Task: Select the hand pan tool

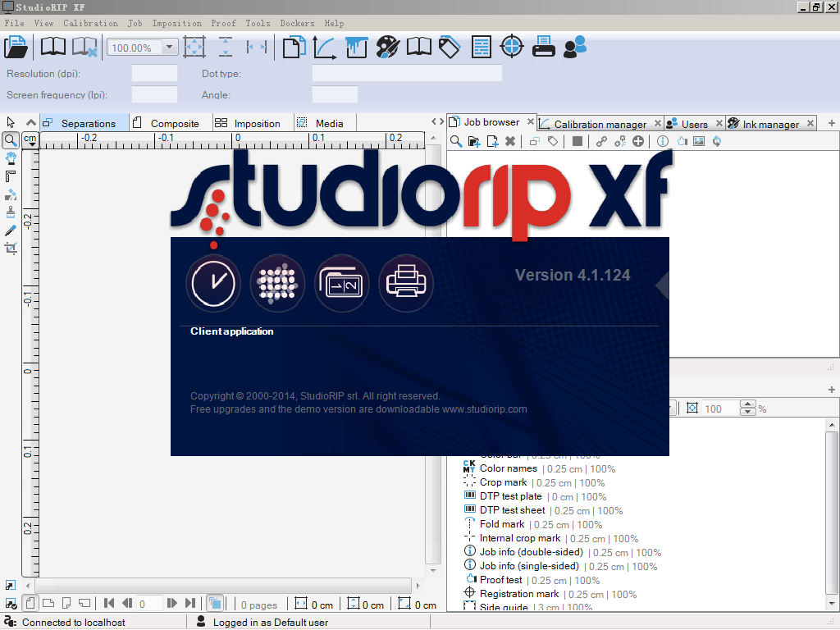Action: pos(11,158)
